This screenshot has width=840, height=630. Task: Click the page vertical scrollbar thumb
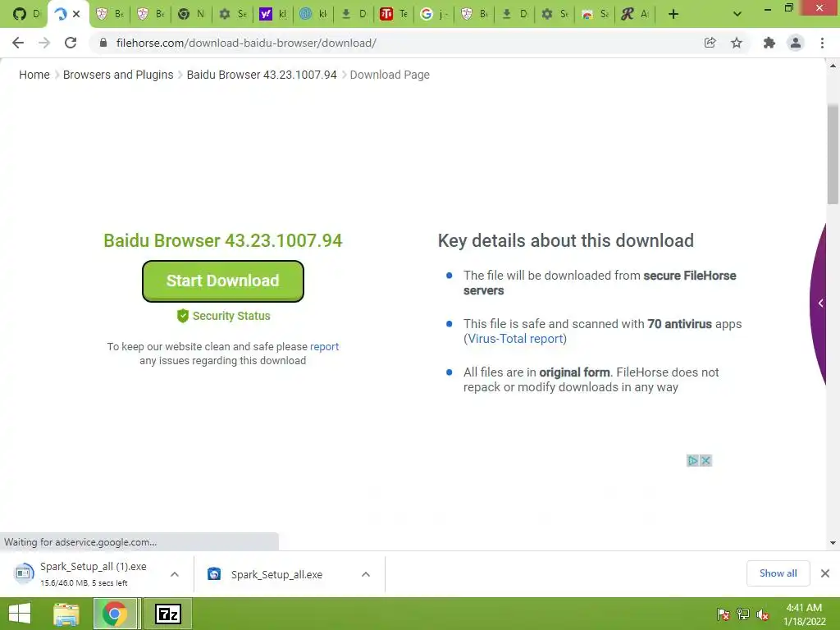[x=833, y=154]
